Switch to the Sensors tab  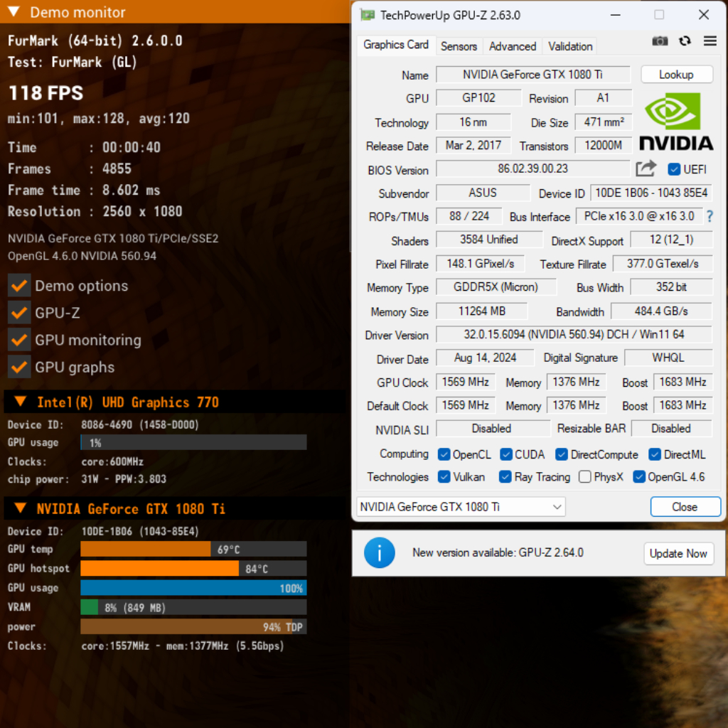(459, 46)
